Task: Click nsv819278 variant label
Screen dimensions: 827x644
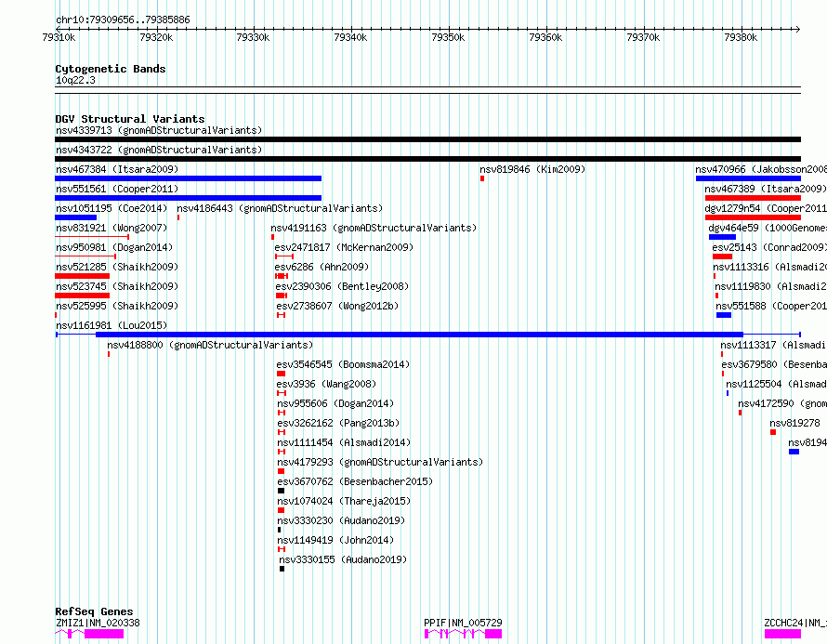Action: [794, 423]
